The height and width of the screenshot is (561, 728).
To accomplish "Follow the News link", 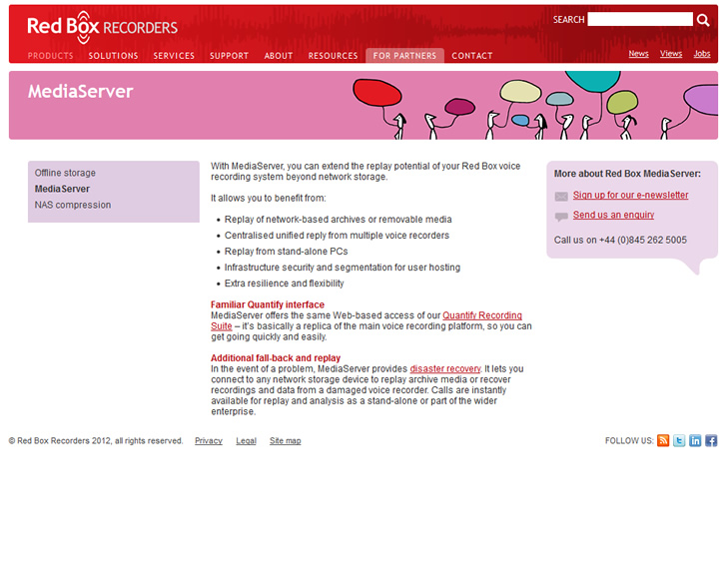I will coord(638,54).
